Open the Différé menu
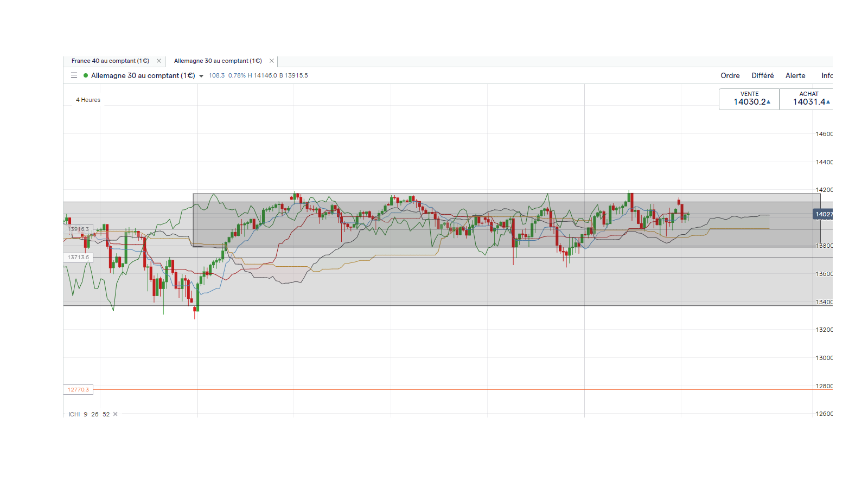The height and width of the screenshot is (488, 868). tap(763, 75)
